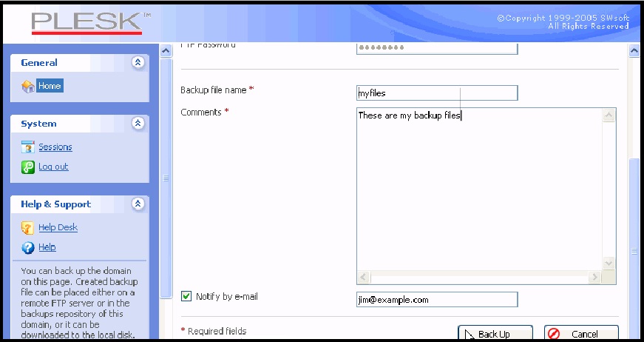This screenshot has height=342, width=644.
Task: Click the main page scroll up arrow
Action: [634, 51]
